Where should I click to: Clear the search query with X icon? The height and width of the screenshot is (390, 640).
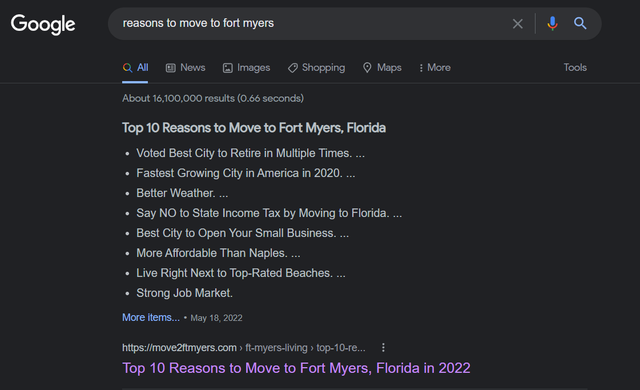click(x=518, y=24)
